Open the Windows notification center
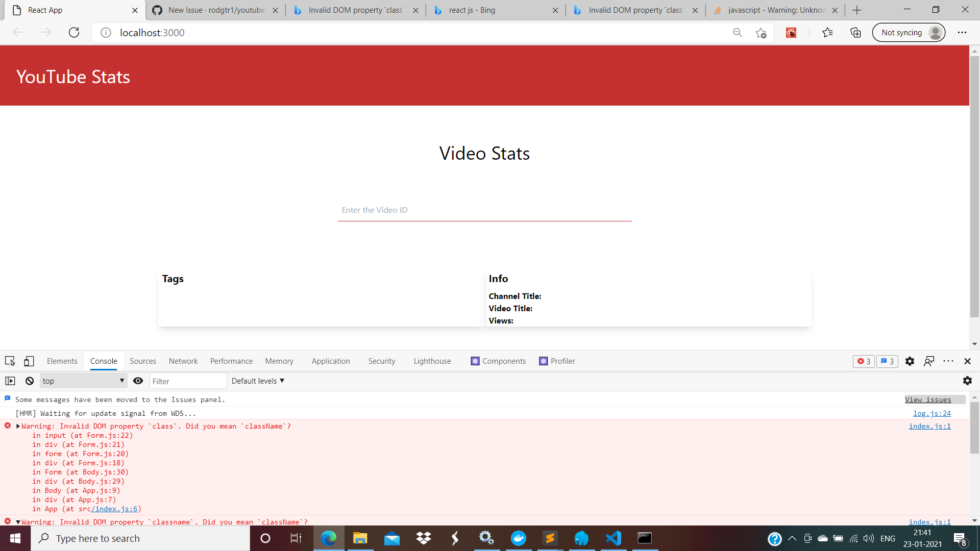The width and height of the screenshot is (980, 551). click(960, 538)
